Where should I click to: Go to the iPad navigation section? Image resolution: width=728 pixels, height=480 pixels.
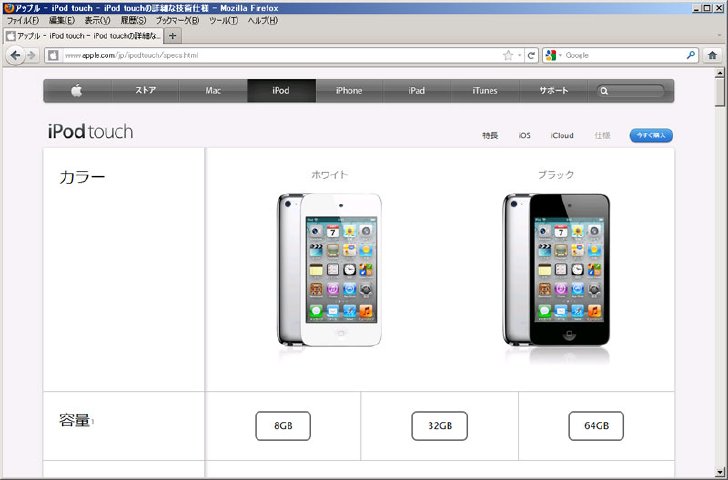pyautogui.click(x=416, y=91)
